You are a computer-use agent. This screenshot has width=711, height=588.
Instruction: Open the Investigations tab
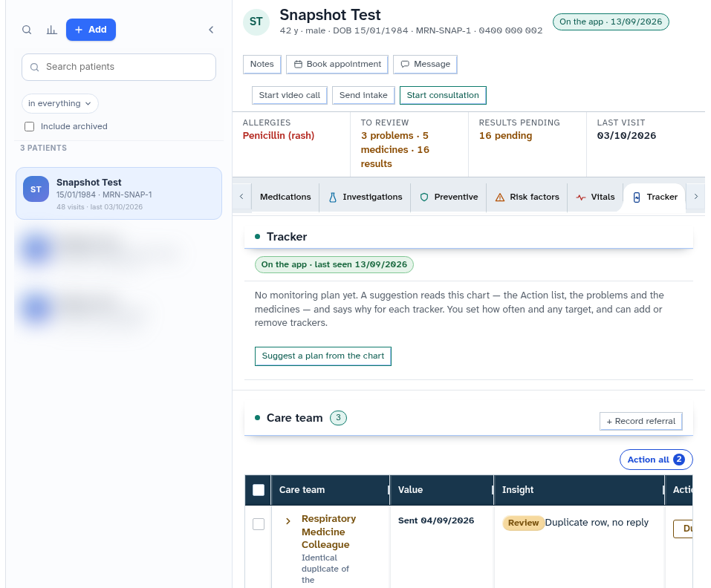pyautogui.click(x=365, y=197)
